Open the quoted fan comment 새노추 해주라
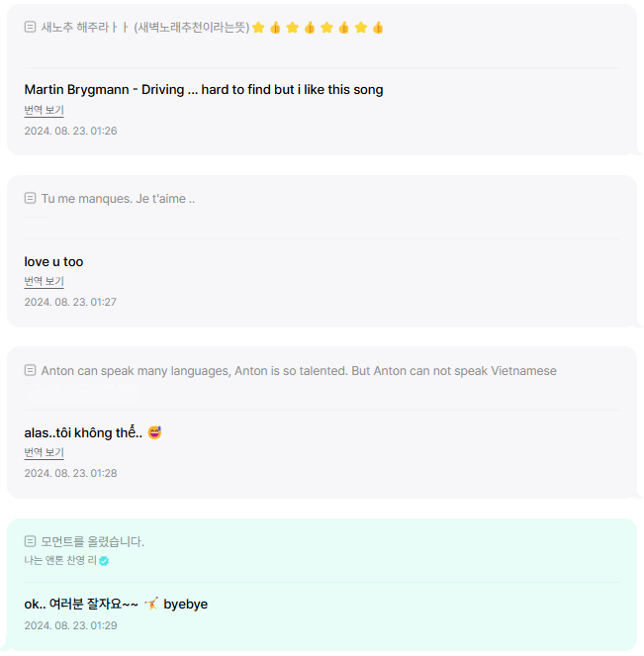644x656 pixels. [x=144, y=27]
